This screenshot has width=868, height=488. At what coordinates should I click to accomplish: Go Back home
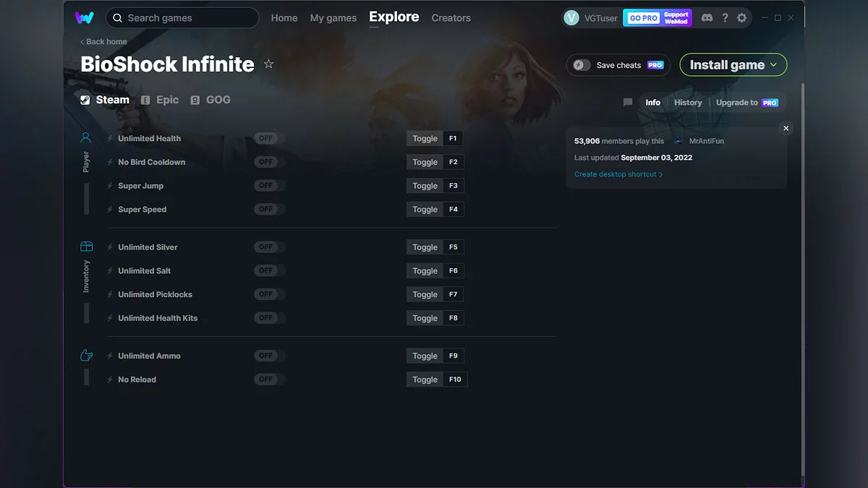point(103,42)
